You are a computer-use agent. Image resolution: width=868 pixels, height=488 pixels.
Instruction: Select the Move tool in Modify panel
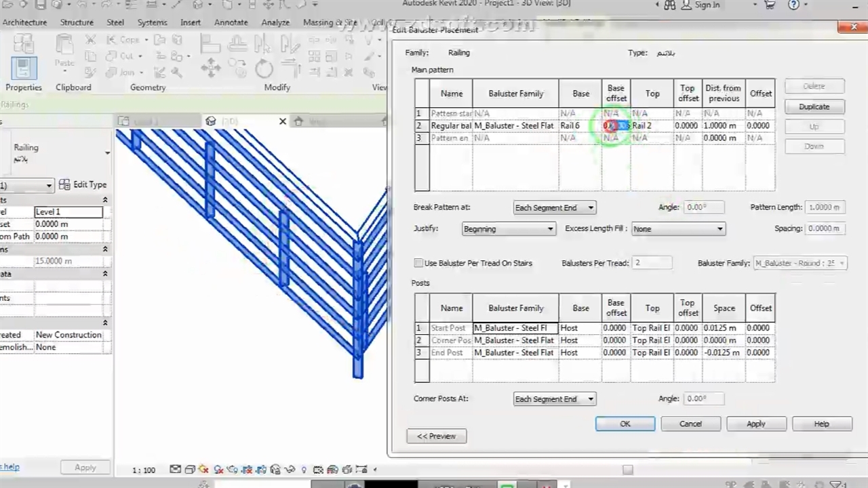click(210, 68)
